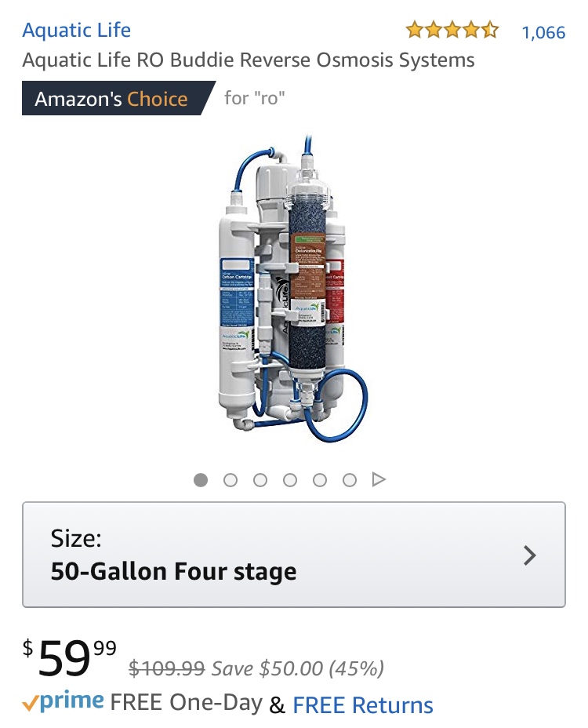588x728 pixels.
Task: Open the Size selector dropdown
Action: click(x=294, y=555)
